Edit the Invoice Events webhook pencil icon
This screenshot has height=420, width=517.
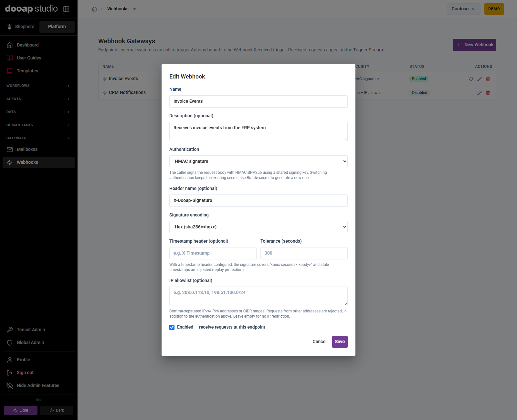coord(480,79)
